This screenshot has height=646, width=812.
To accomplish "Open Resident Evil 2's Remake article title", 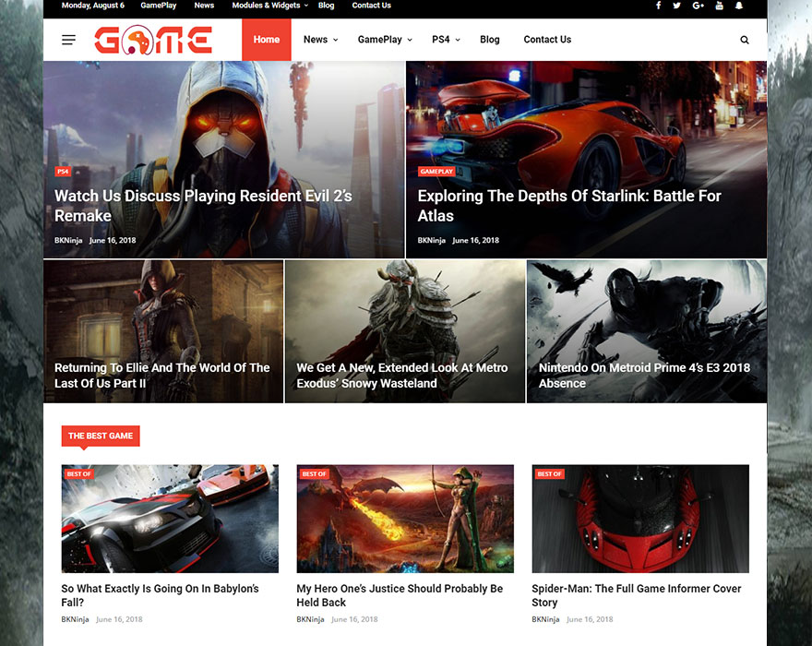I will 204,206.
